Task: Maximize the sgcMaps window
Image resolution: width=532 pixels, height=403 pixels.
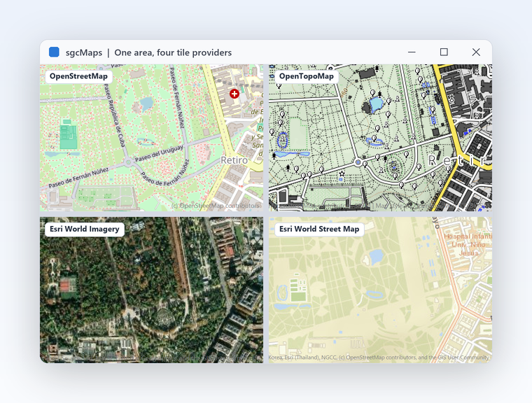Action: pyautogui.click(x=444, y=52)
